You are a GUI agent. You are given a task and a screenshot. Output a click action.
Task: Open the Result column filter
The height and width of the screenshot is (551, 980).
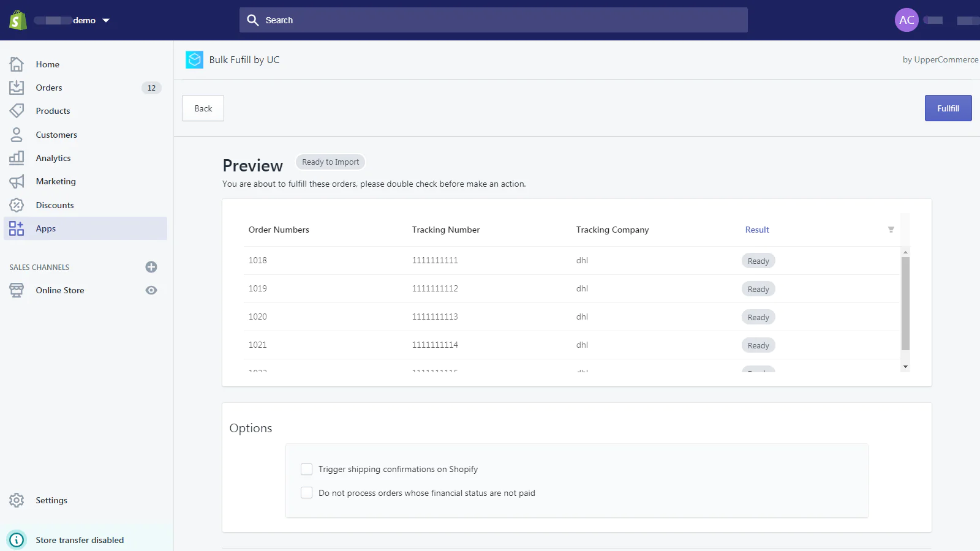[891, 230]
